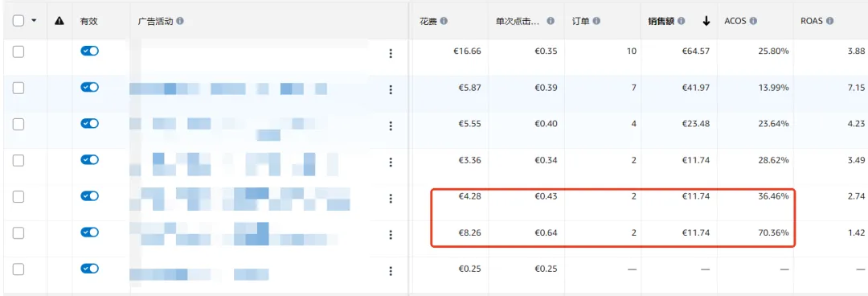The height and width of the screenshot is (296, 868).
Task: Select checkbox for the €3.36 spend row
Action: (x=18, y=161)
